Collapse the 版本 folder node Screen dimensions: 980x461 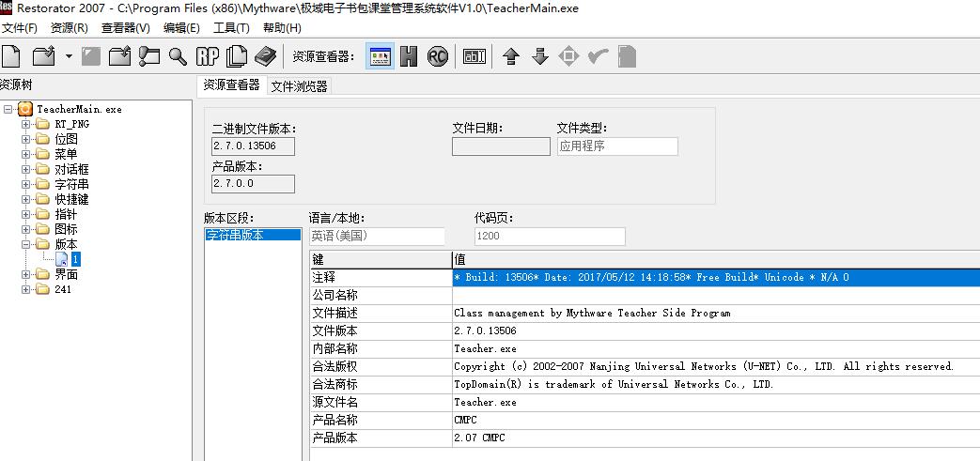click(x=26, y=244)
